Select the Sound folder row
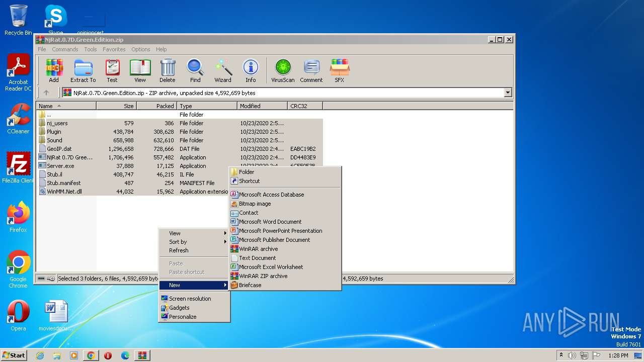The image size is (644, 362). [x=180, y=140]
